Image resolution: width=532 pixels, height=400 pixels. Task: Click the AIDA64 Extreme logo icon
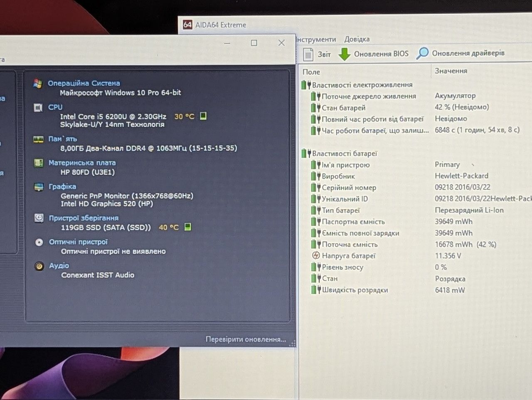(x=188, y=25)
